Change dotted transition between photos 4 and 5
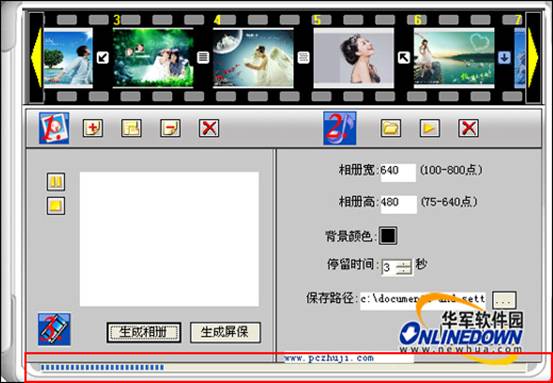Screen dimensions: 553x383 coord(303,57)
